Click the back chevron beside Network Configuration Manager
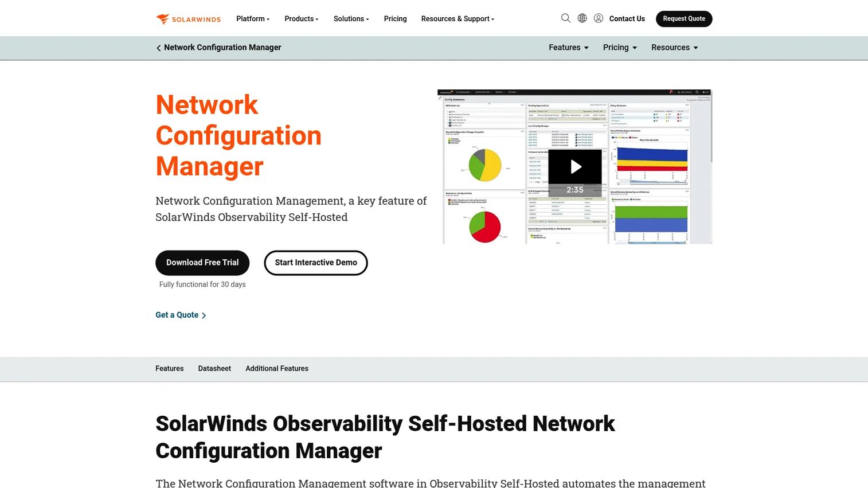 (158, 48)
